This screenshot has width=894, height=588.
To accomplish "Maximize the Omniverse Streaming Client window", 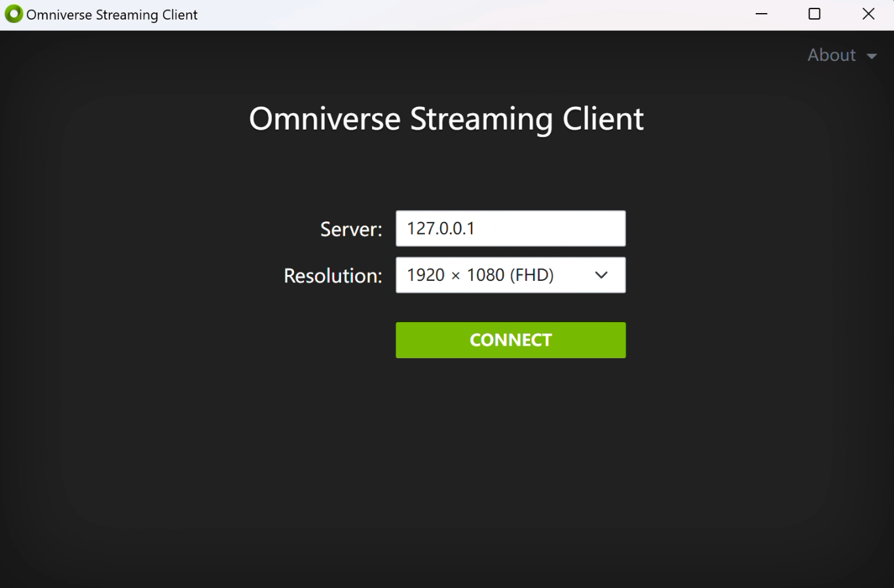I will click(x=814, y=14).
